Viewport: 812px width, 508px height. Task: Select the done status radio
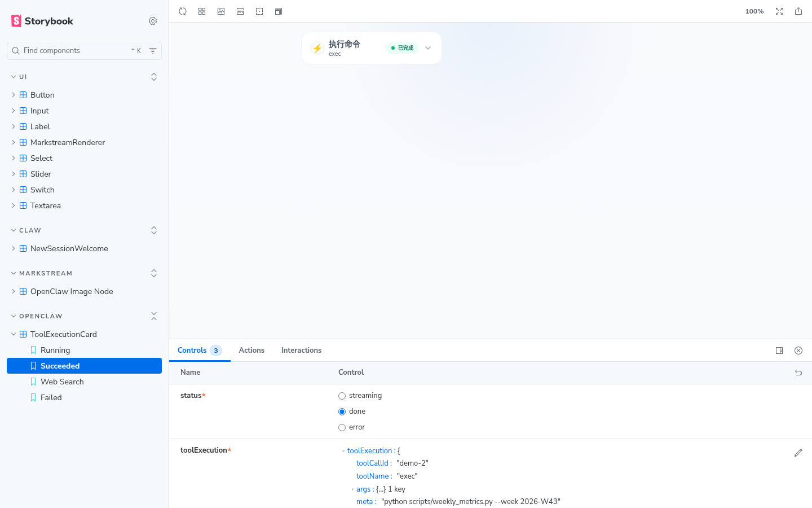coord(342,411)
